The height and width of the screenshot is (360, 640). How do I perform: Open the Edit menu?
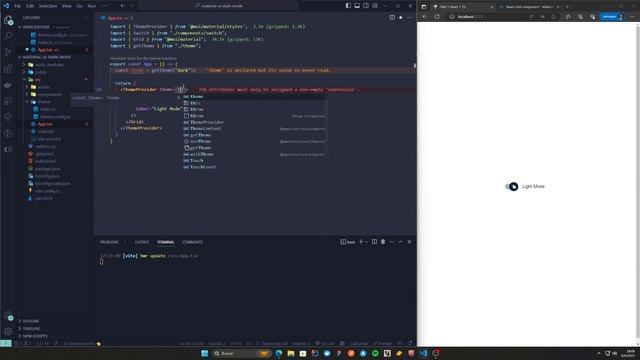30,6
